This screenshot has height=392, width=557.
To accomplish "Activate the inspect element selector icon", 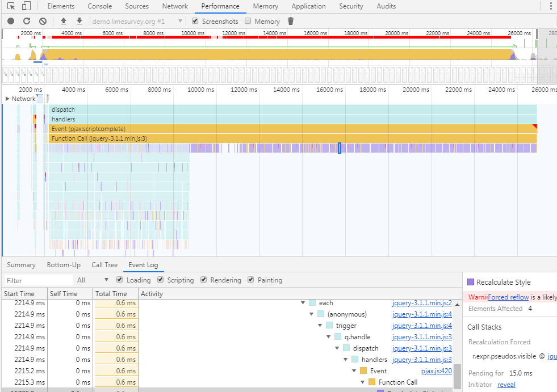I will tap(11, 6).
